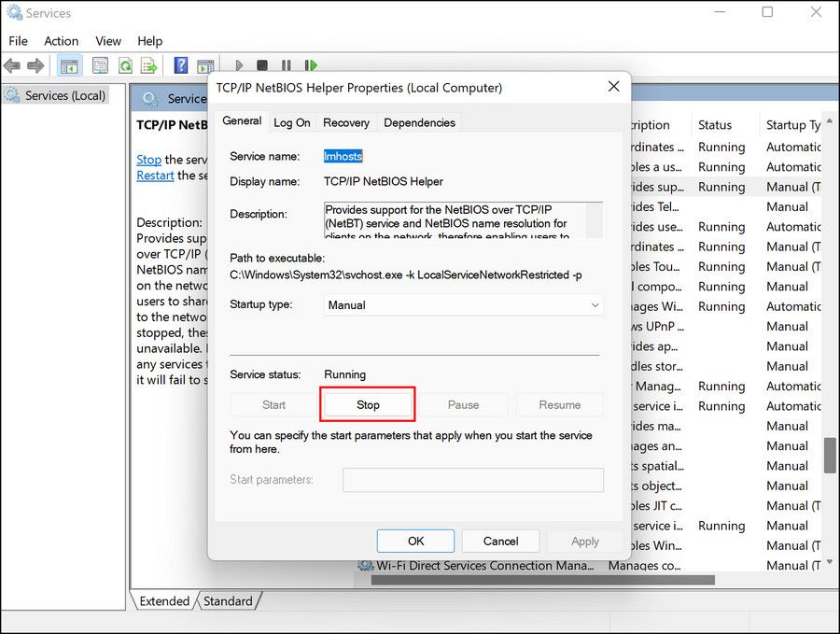Open the Action menu

pyautogui.click(x=61, y=41)
